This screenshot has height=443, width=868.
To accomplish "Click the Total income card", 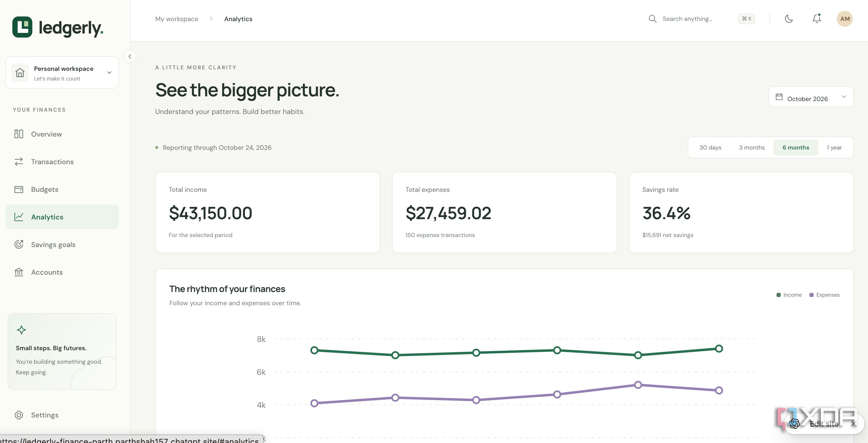I will [x=268, y=212].
